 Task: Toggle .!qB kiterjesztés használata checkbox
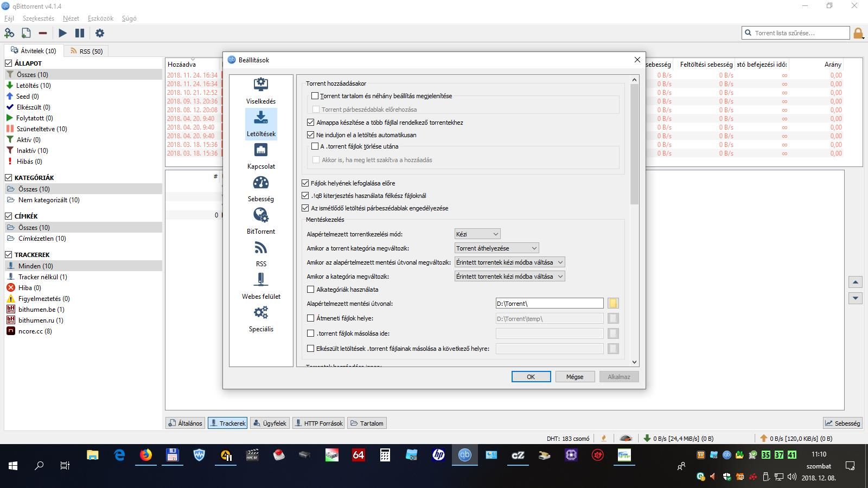(305, 196)
